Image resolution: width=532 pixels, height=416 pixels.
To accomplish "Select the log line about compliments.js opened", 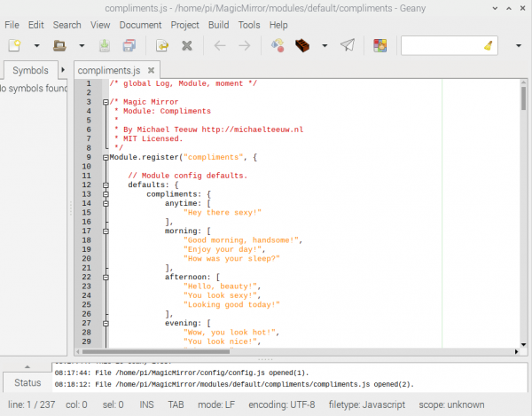I will coord(234,384).
